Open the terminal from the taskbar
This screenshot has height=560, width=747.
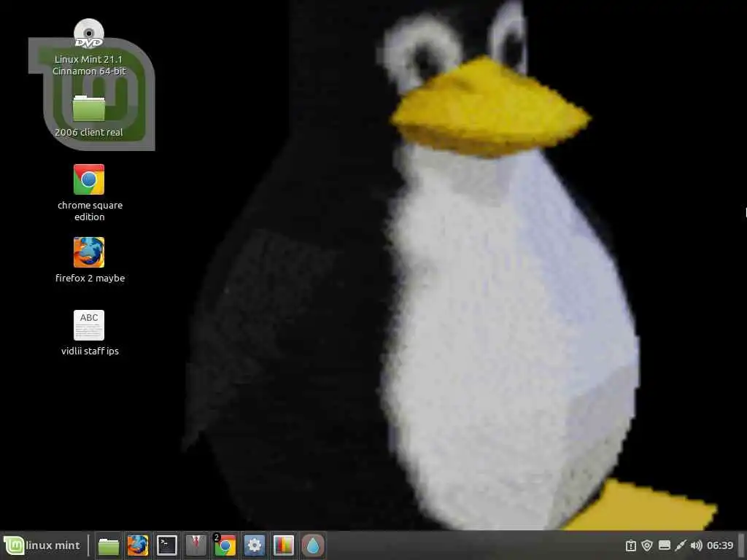pyautogui.click(x=167, y=545)
